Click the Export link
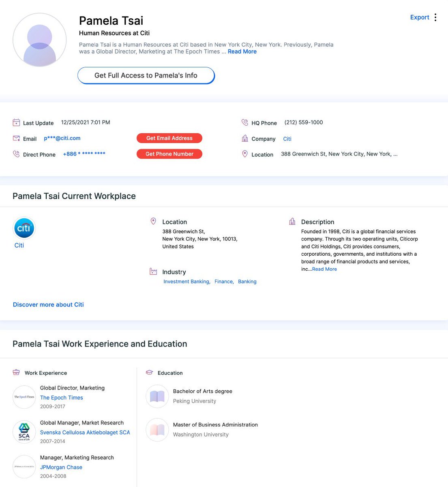 (420, 17)
